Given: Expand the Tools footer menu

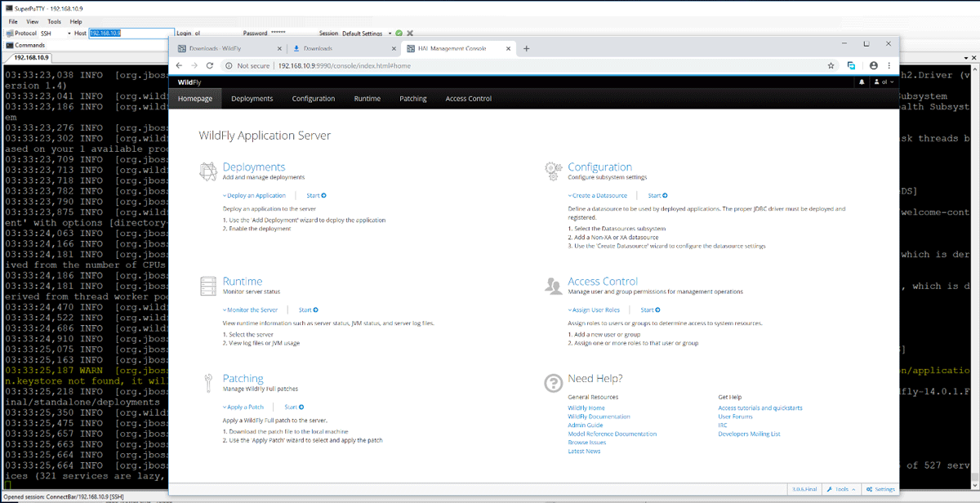Looking at the screenshot, I should click(x=841, y=489).
